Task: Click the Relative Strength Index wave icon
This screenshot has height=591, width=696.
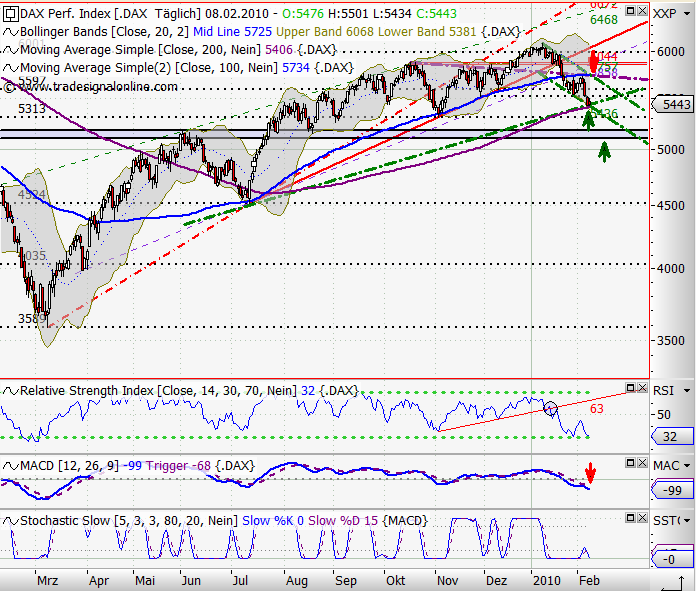Action: (x=10, y=391)
